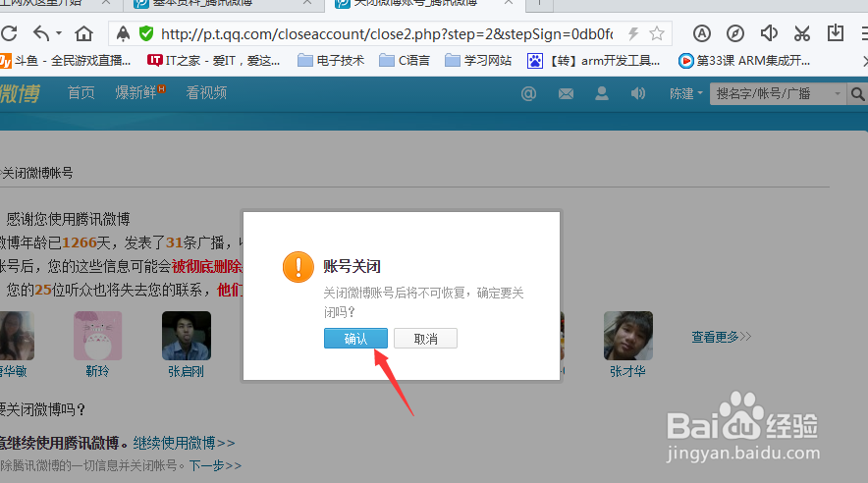Image resolution: width=868 pixels, height=483 pixels.
Task: Close the 关闭微博账号 tab
Action: point(509,2)
